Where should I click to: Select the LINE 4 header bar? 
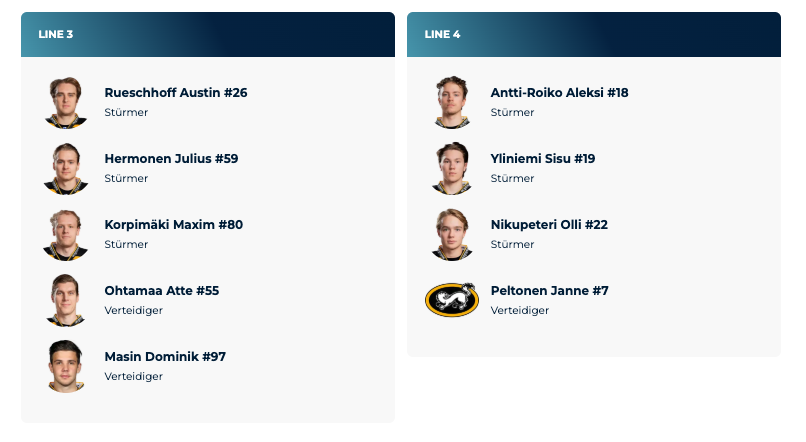click(594, 34)
